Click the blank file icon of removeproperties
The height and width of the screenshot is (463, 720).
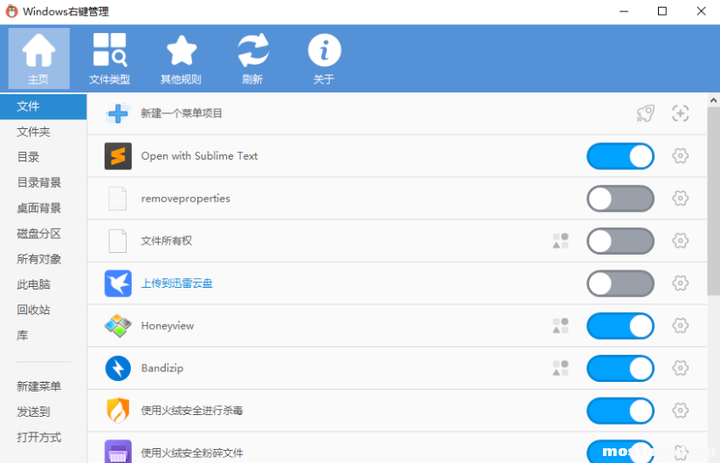[118, 198]
